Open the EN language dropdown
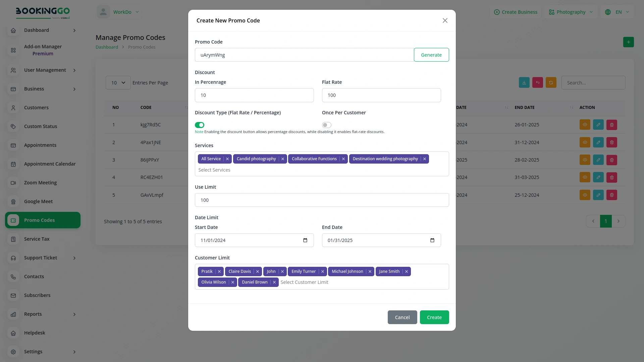644x362 pixels. point(616,12)
